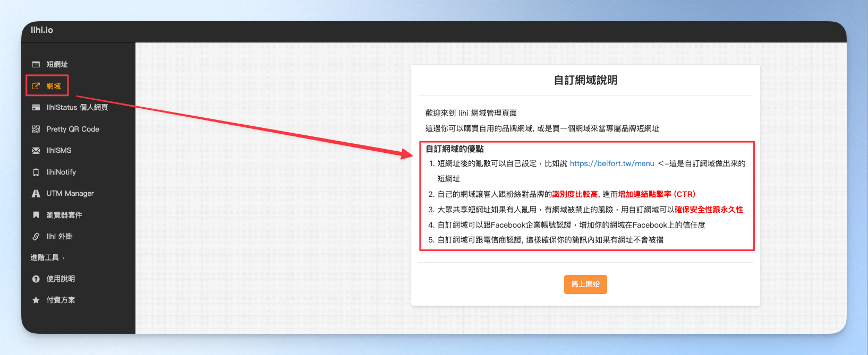Go to 付費方案 pricing page
The height and width of the screenshot is (355, 868).
(x=61, y=300)
